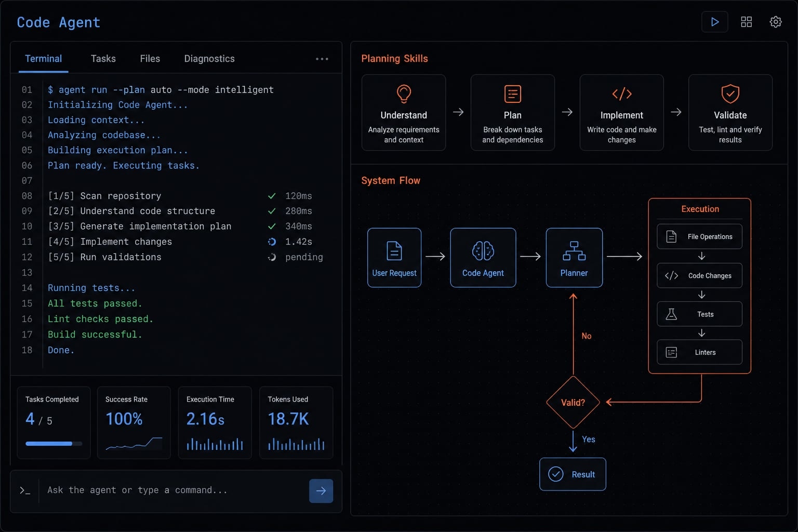Click the Implement skill card title
The width and height of the screenshot is (798, 532).
pyautogui.click(x=622, y=115)
